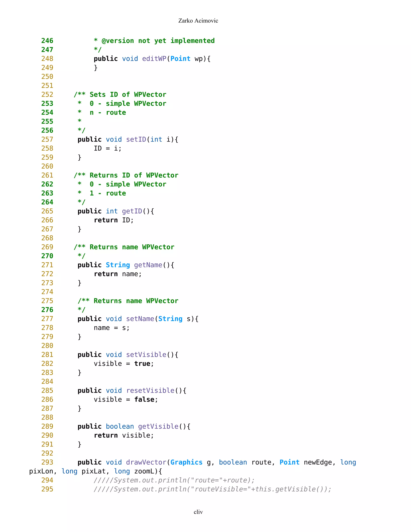The image size is (411, 532).
Task: Click the 'String' return type on line 271
Action: (x=118, y=265)
